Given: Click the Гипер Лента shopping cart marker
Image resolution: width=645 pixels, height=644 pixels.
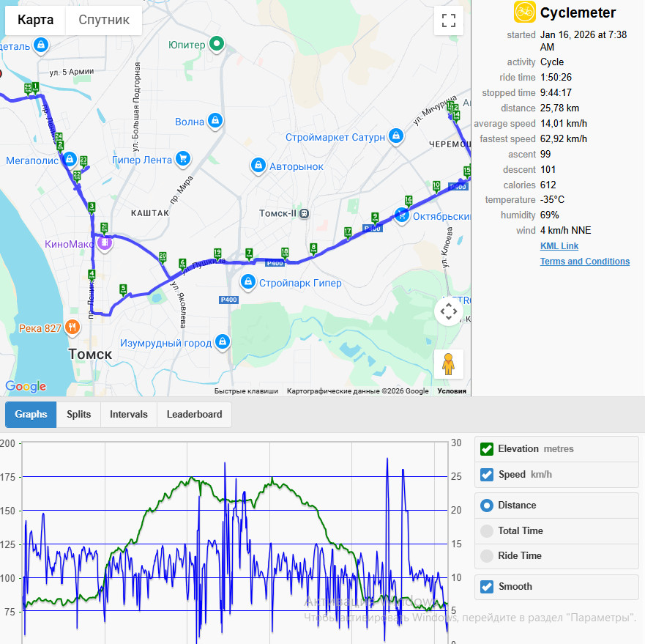Looking at the screenshot, I should (x=183, y=158).
